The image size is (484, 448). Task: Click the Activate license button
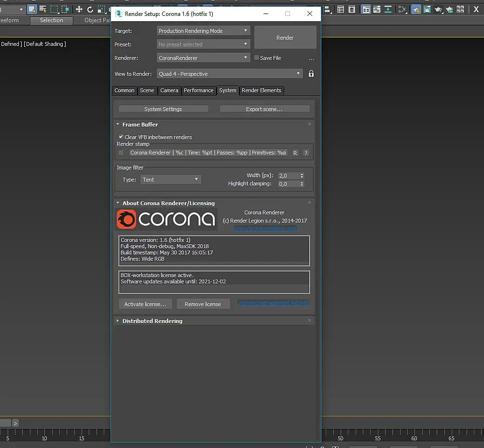pyautogui.click(x=145, y=304)
